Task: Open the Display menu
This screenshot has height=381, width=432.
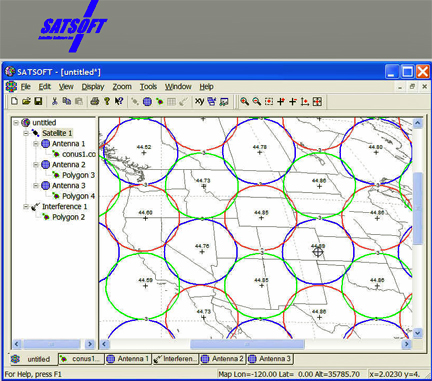Action: (x=93, y=87)
